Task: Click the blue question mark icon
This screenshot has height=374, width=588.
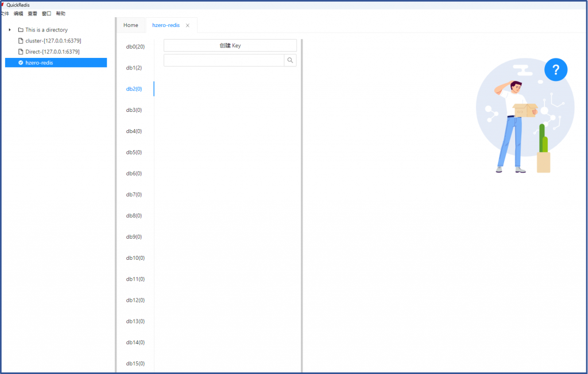Action: pyautogui.click(x=555, y=69)
